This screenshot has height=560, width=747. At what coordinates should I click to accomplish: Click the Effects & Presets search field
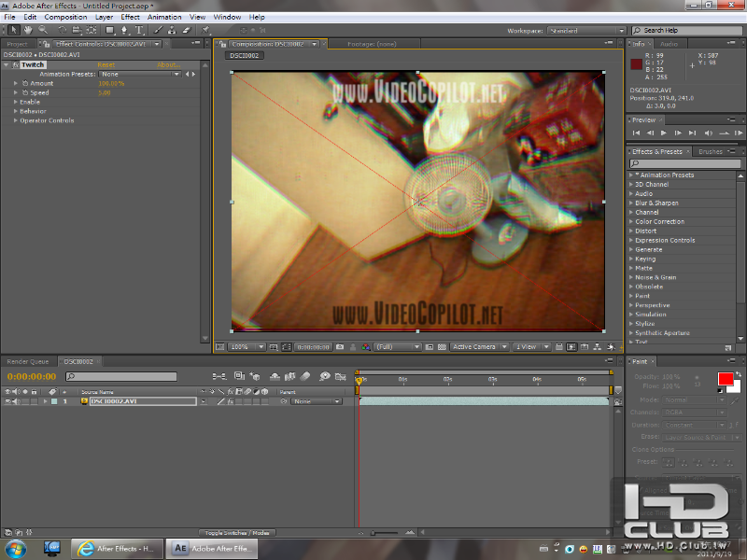tap(685, 164)
